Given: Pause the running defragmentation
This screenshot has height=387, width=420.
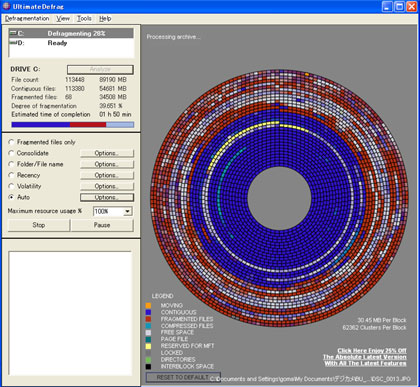Looking at the screenshot, I should click(102, 225).
